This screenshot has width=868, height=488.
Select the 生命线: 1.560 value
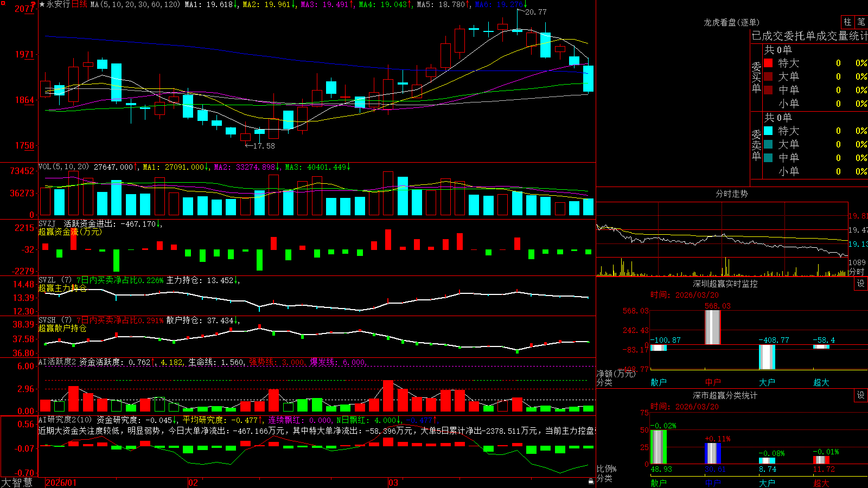click(216, 362)
